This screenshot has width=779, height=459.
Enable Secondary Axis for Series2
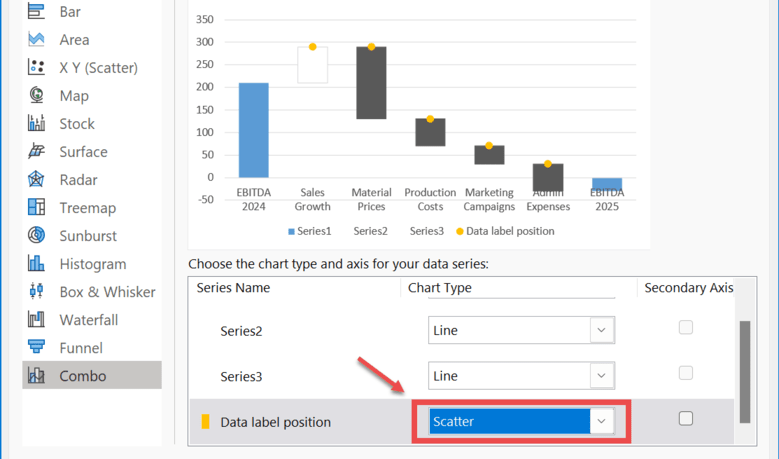pyautogui.click(x=686, y=327)
